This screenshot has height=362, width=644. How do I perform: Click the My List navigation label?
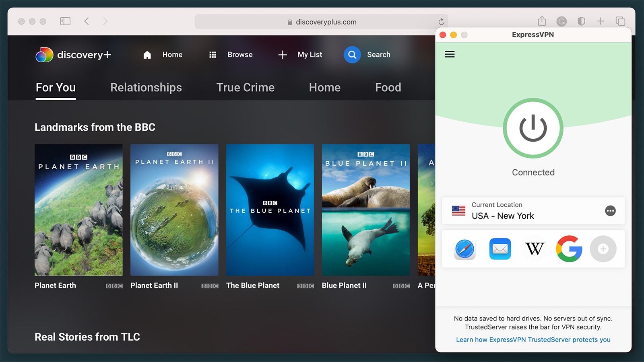coord(310,55)
